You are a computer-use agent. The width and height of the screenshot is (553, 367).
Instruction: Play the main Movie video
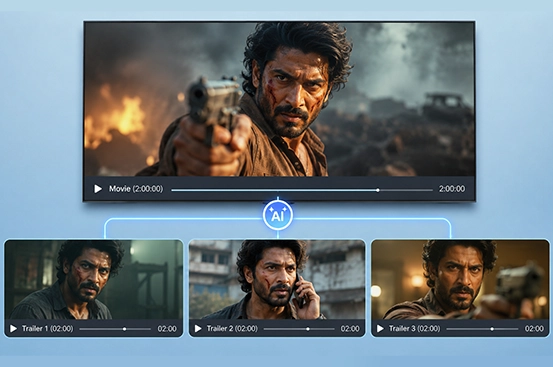[98, 189]
